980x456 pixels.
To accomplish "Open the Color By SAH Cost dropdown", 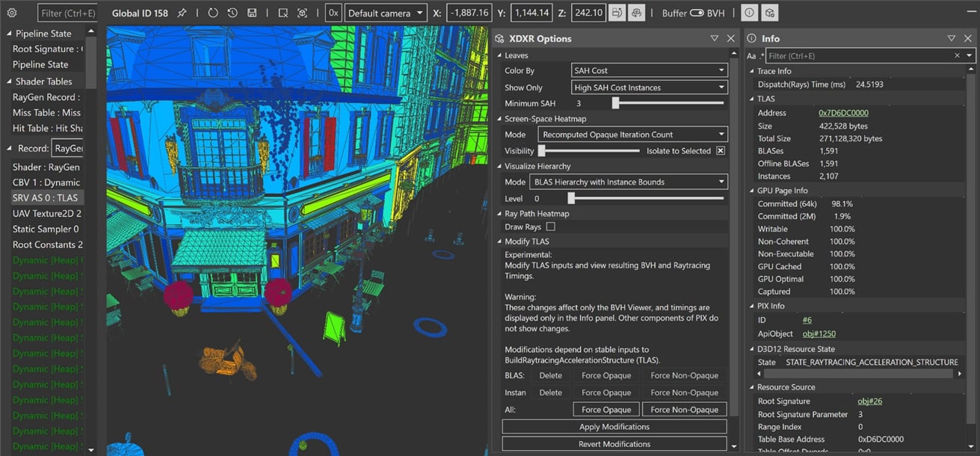I will point(649,70).
